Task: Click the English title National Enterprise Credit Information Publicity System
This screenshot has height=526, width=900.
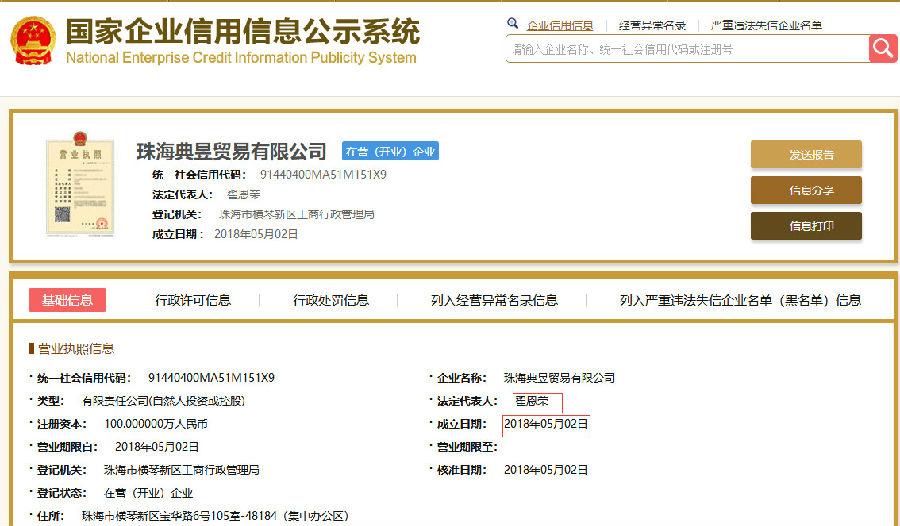Action: click(x=241, y=57)
